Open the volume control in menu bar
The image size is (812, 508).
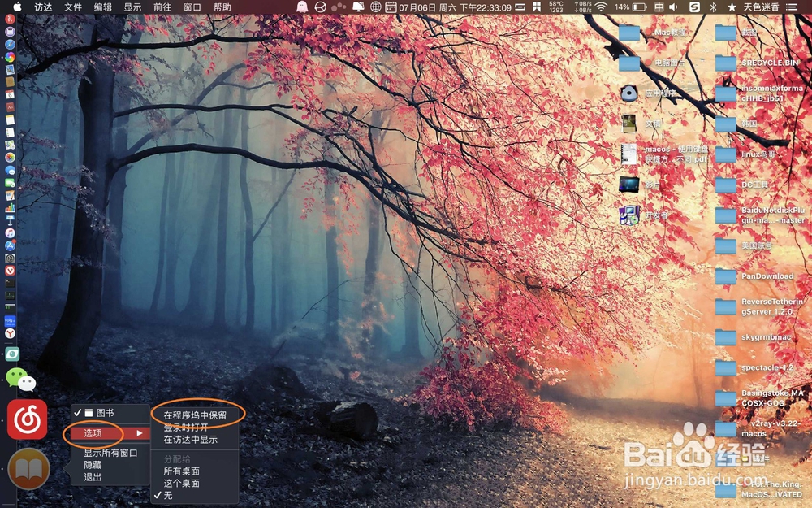[x=673, y=7]
